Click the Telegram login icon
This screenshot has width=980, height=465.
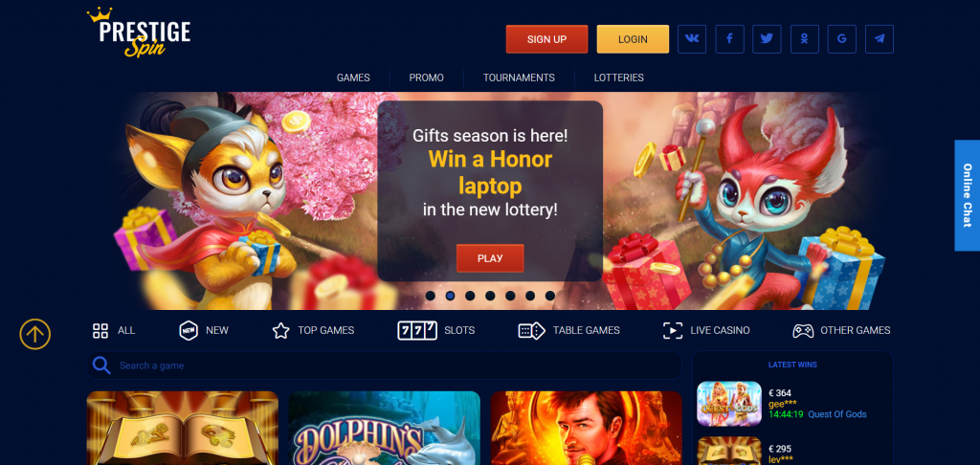tap(880, 38)
